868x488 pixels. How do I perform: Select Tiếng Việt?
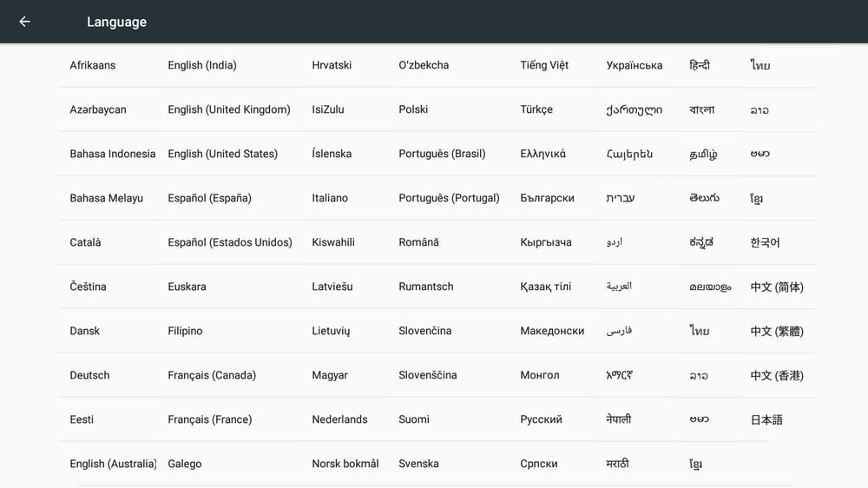pyautogui.click(x=545, y=65)
